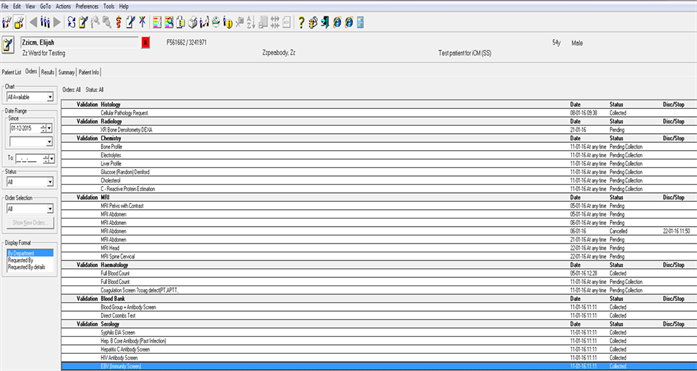Select 'Requested By' display format
697x371 pixels.
point(20,260)
